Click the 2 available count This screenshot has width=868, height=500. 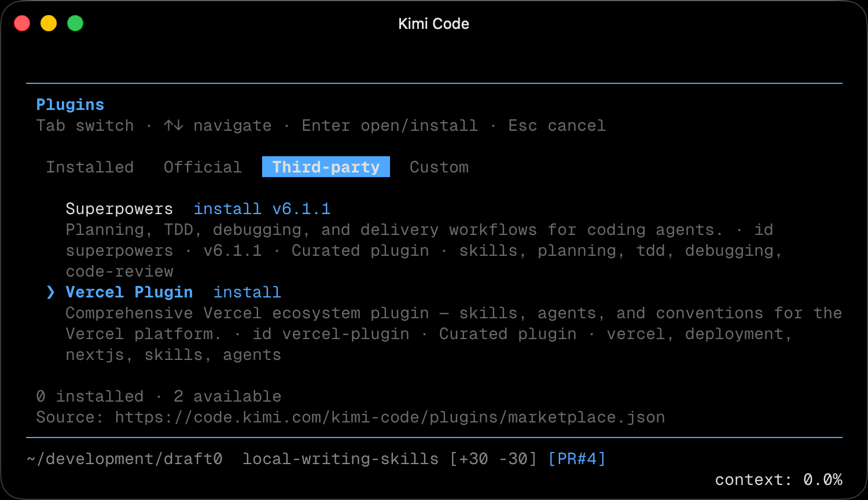[x=227, y=396]
